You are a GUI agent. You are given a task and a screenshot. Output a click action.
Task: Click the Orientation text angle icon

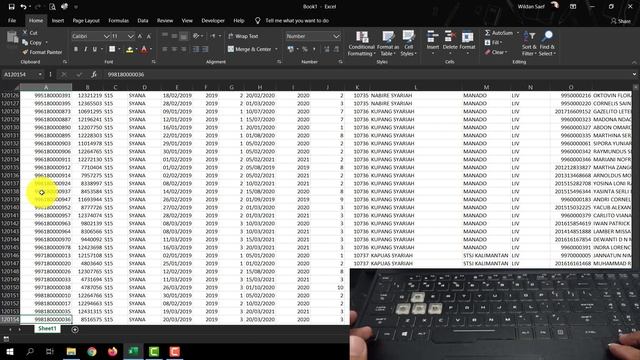196,36
